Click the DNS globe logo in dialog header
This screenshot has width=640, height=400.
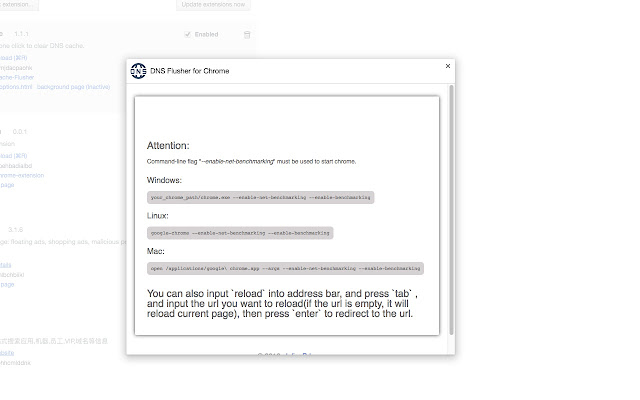[138, 71]
